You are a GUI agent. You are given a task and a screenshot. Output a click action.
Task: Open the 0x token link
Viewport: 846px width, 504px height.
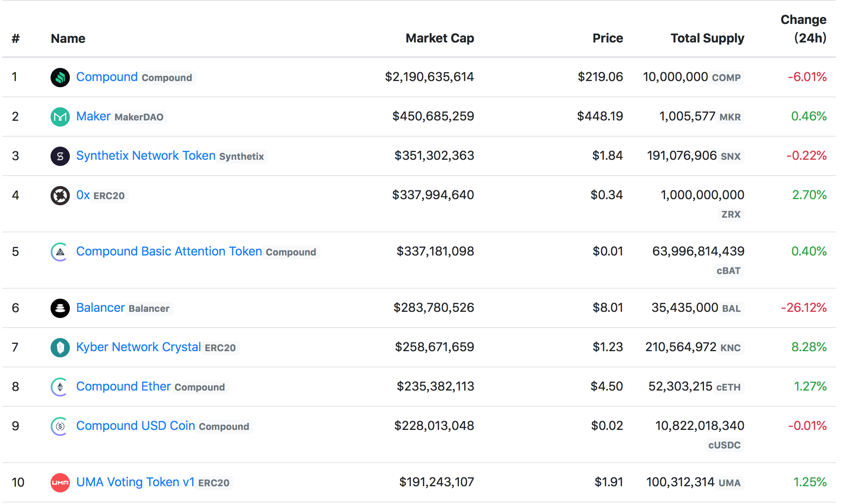(83, 195)
